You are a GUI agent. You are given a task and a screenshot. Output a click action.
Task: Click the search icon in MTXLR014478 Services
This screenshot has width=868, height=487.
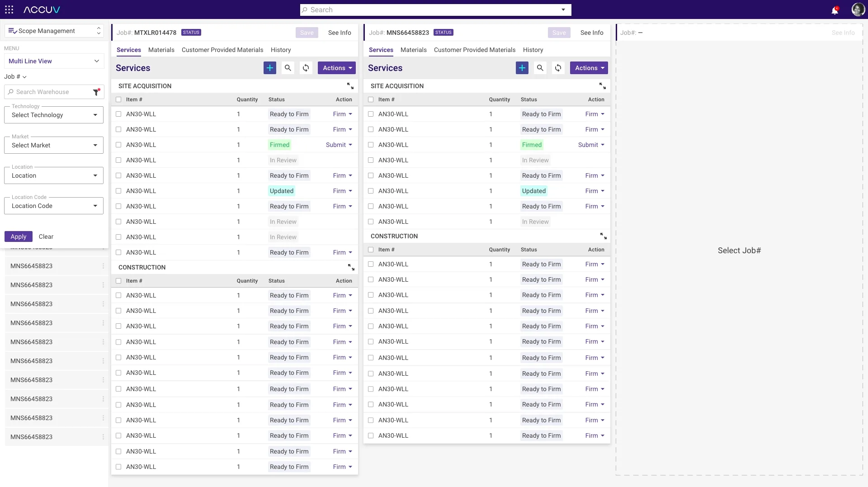(x=288, y=68)
